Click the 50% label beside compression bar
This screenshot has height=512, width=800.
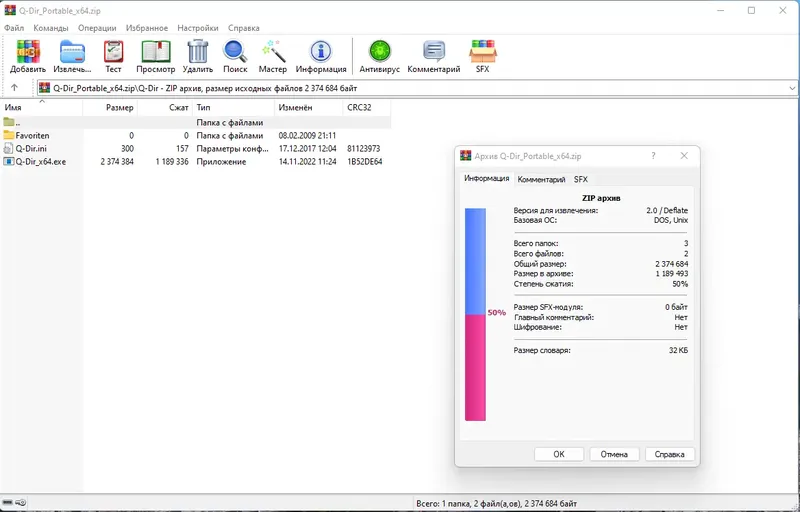(496, 312)
